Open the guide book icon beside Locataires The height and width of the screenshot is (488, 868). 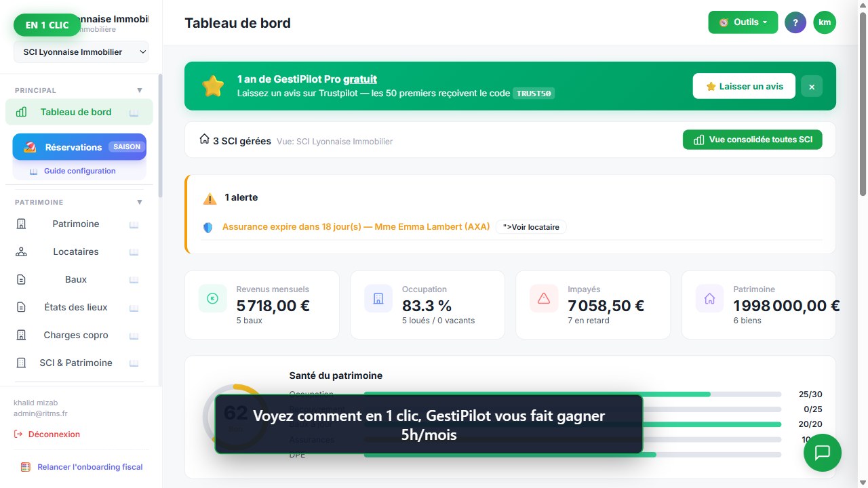coord(134,252)
